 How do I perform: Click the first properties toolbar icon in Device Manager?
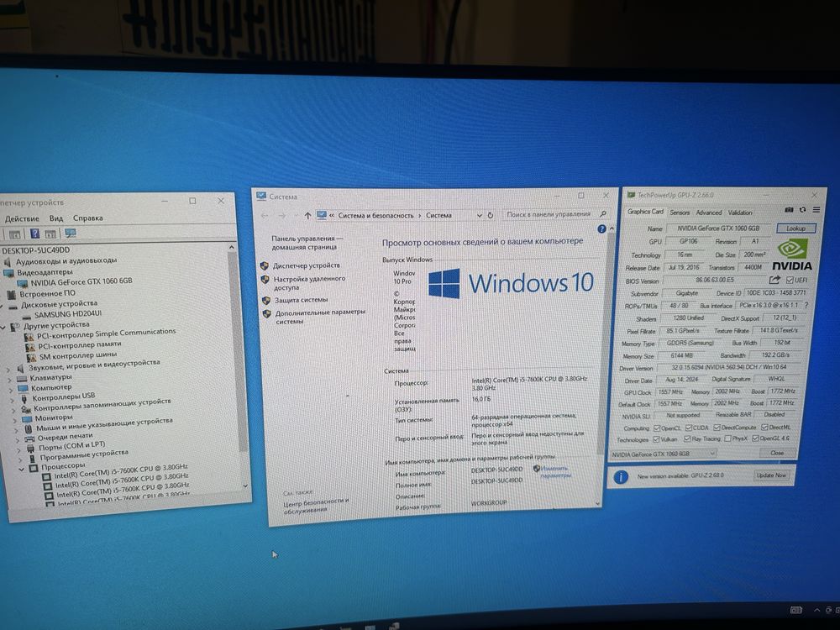pos(15,234)
